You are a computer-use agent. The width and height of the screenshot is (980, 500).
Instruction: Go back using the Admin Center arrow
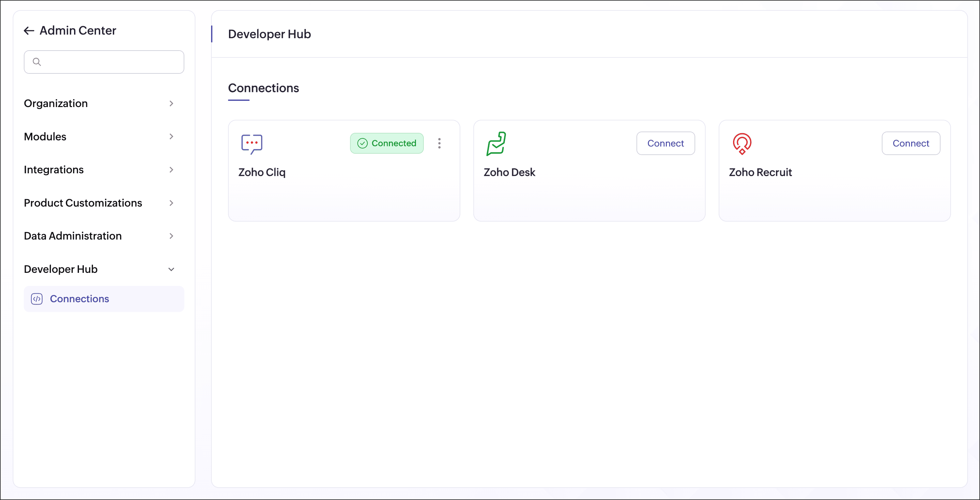pos(29,30)
